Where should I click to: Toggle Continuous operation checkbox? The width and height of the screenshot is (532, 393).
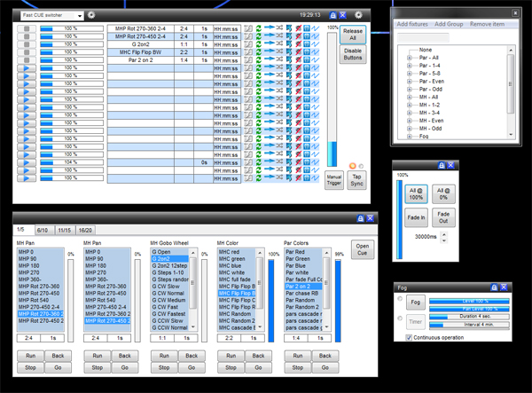[x=409, y=337]
